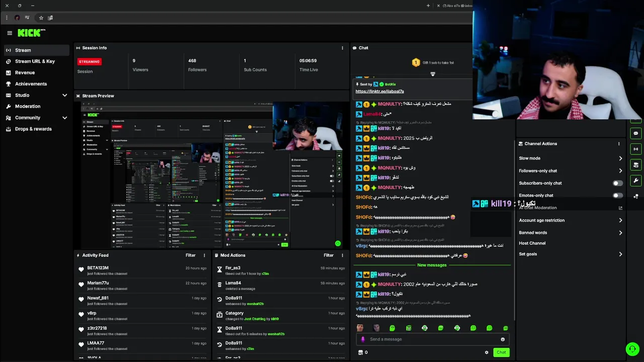Expand Banned words settings

[x=620, y=233]
